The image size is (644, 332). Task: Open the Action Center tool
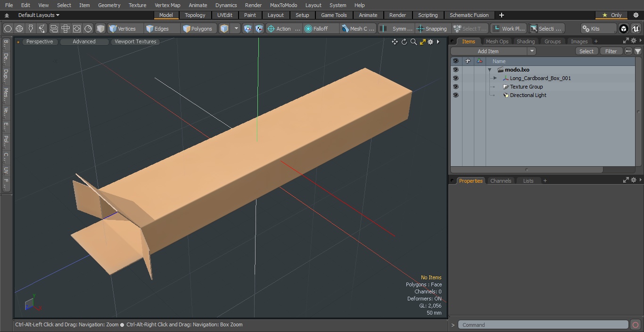pyautogui.click(x=284, y=29)
